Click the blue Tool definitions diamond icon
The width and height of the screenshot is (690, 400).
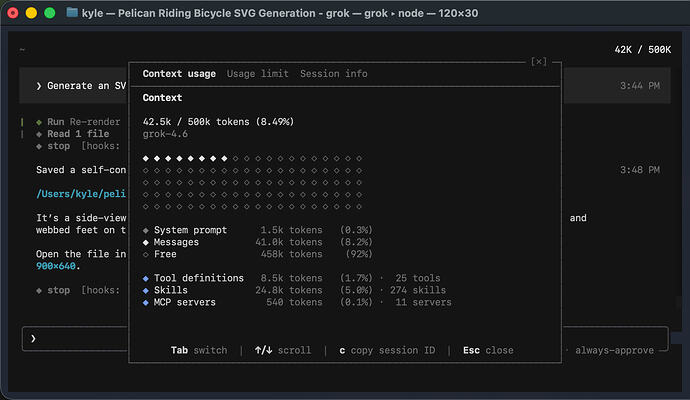(x=146, y=278)
